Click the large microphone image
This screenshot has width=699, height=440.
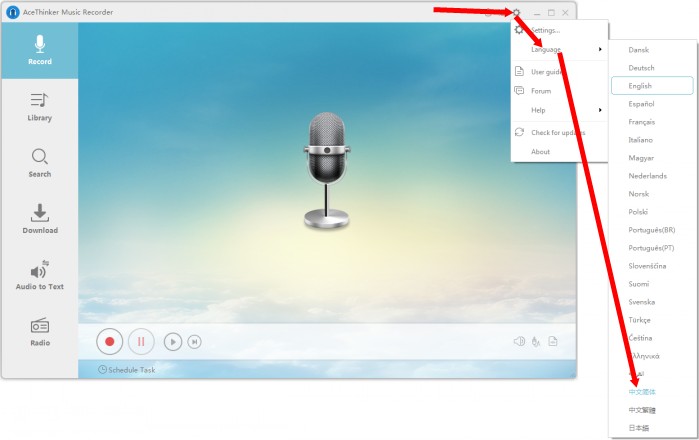[327, 170]
